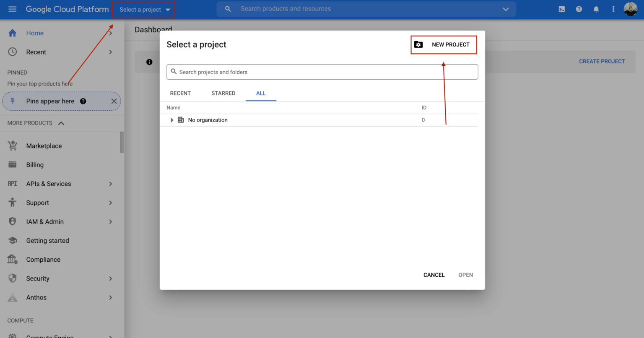Open the Select a project dropdown

(143, 9)
